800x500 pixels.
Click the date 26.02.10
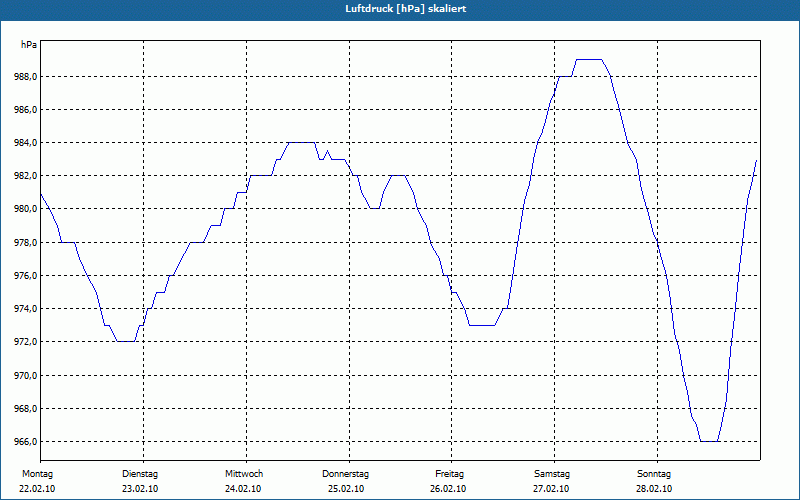tap(448, 489)
